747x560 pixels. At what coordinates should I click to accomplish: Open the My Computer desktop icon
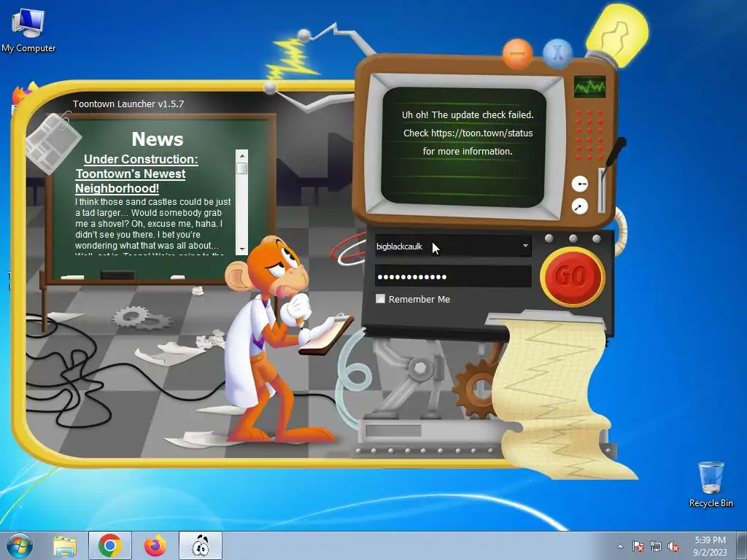28,30
